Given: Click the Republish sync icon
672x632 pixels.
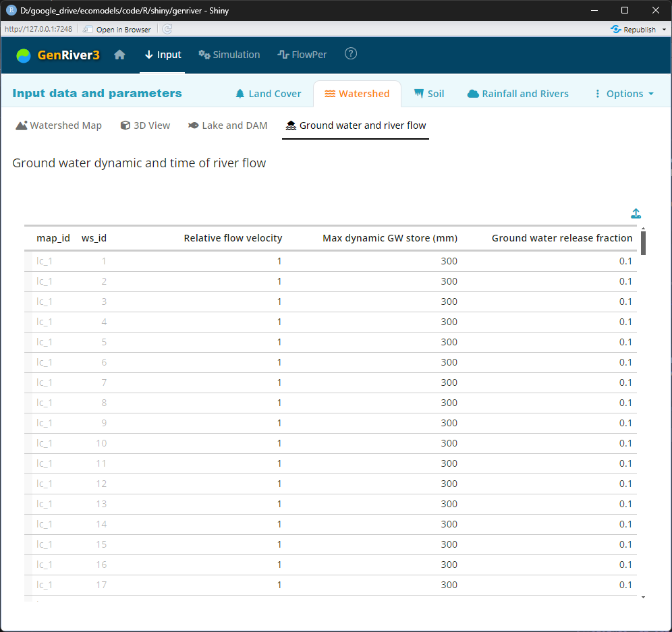Looking at the screenshot, I should tap(615, 29).
